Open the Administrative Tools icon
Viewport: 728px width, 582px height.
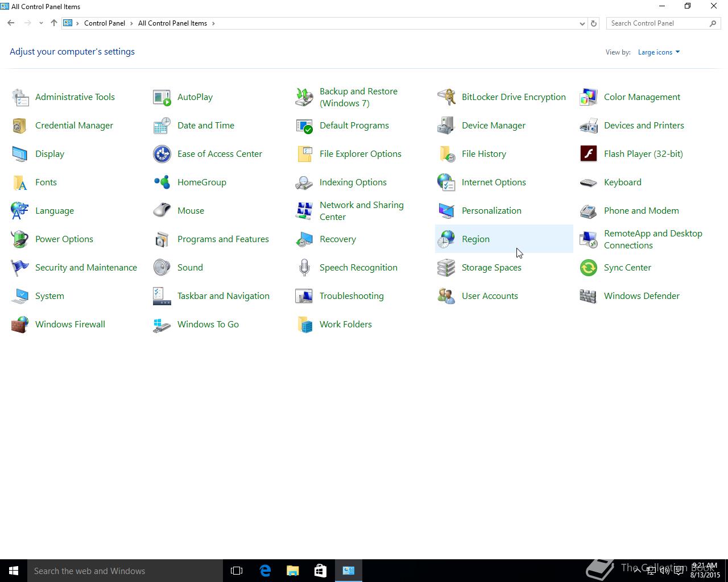[x=20, y=97]
